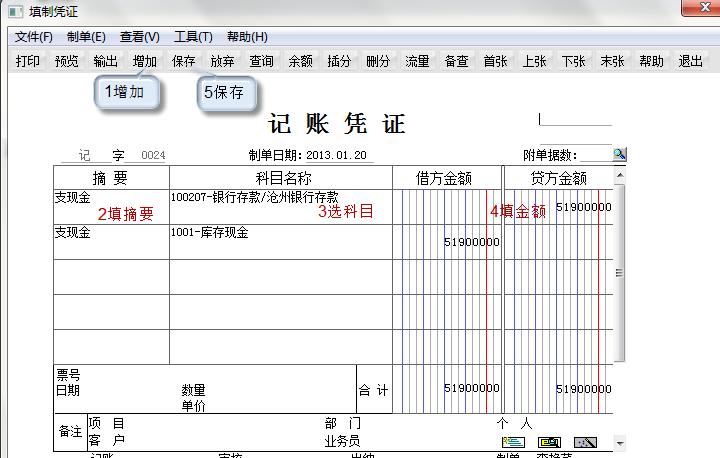Click the 填制凭证 window title icon

[15, 11]
